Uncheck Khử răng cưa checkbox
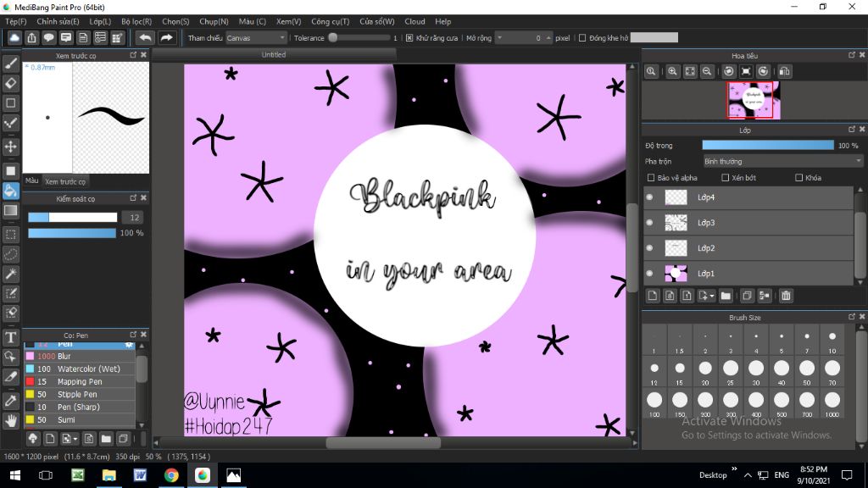This screenshot has width=868, height=488. pyautogui.click(x=409, y=38)
